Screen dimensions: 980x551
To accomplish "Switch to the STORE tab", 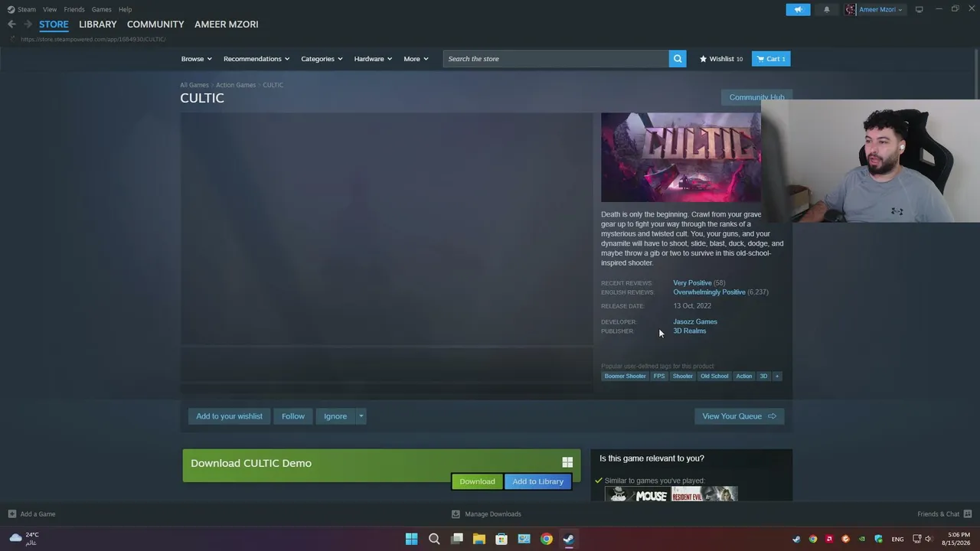I will (x=54, y=24).
